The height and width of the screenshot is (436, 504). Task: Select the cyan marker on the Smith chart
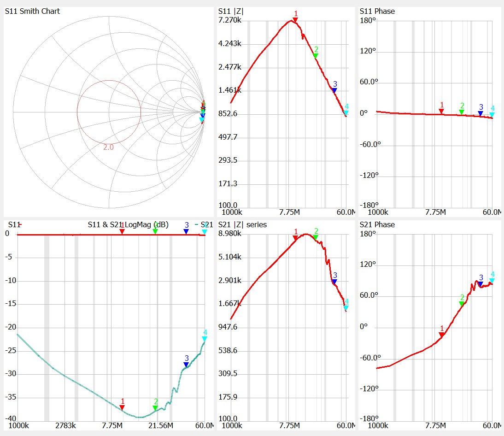[x=202, y=120]
